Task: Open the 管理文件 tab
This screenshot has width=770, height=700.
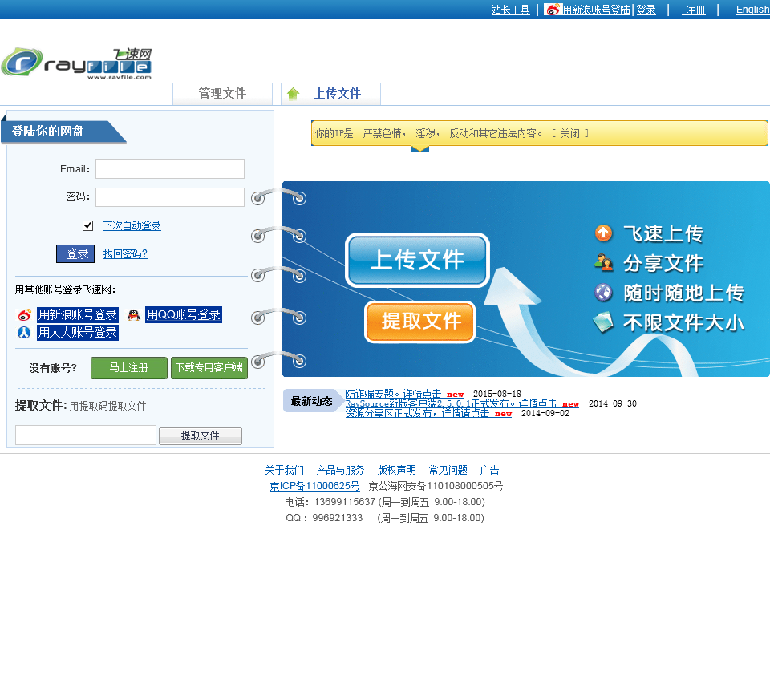Action: pyautogui.click(x=222, y=94)
